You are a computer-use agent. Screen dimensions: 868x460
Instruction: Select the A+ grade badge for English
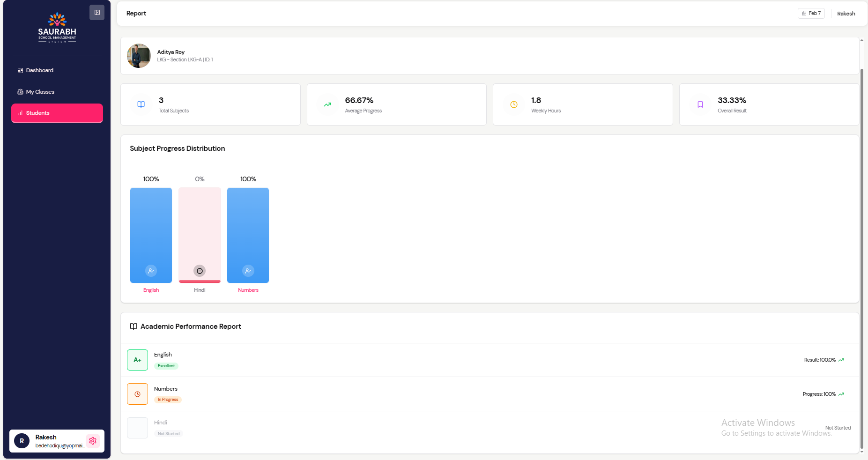pyautogui.click(x=137, y=360)
